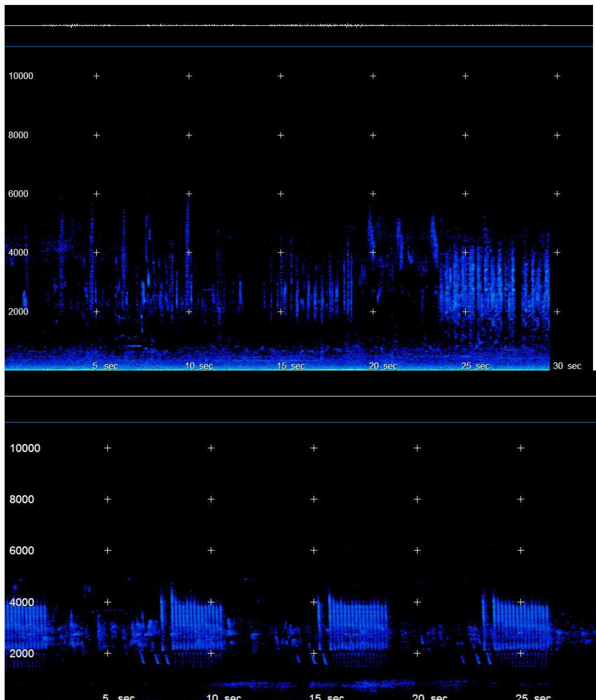Select the 10 sec marker in lower spectrogram
Image resolution: width=596 pixels, height=700 pixels.
coord(224,697)
